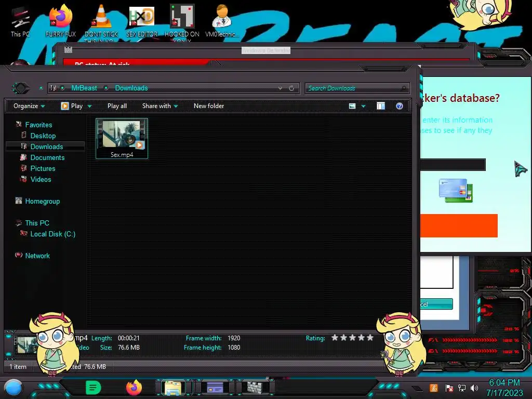
Task: Open the SEX EDITOR HxD desktop shortcut
Action: 142,21
